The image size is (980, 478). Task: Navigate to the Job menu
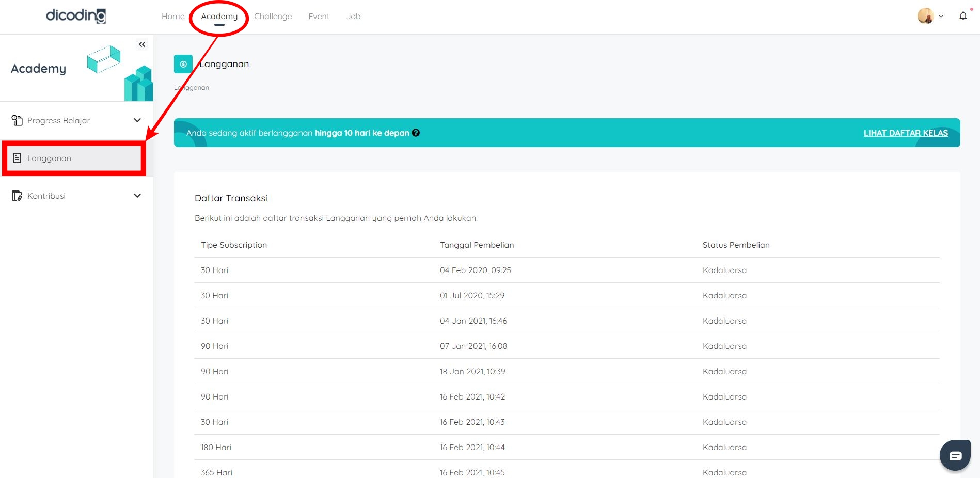click(x=353, y=17)
